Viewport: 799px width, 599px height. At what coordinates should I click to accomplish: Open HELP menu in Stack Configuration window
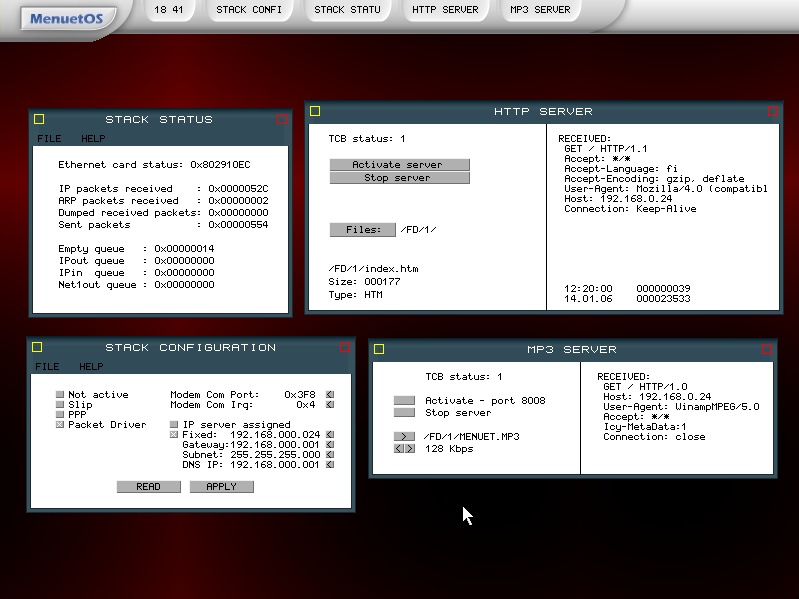tap(91, 367)
